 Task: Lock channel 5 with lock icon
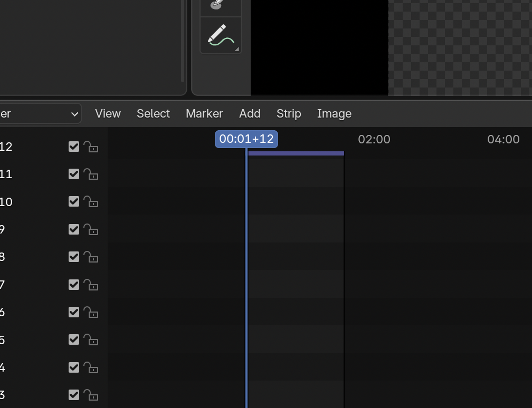(x=91, y=339)
